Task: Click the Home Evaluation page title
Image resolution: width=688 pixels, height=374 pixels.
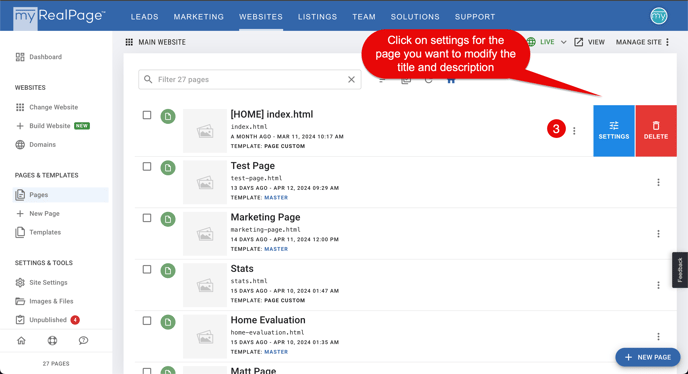Action: click(x=268, y=320)
